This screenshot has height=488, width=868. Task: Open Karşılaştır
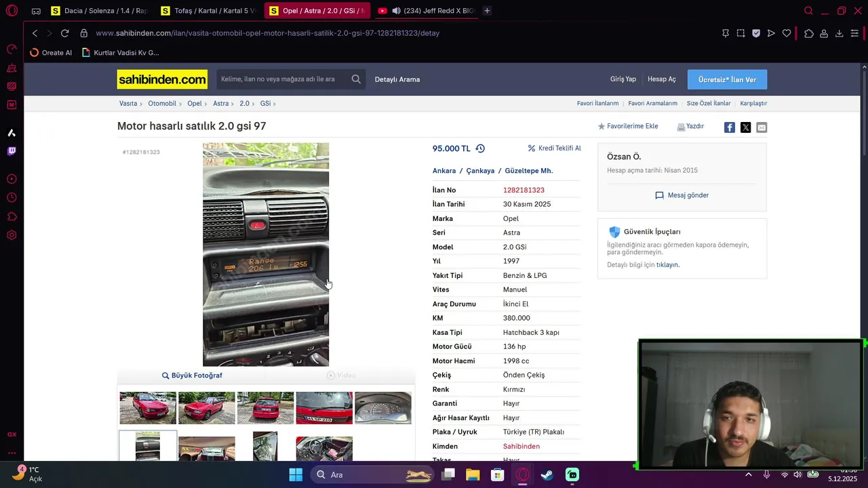[753, 104]
